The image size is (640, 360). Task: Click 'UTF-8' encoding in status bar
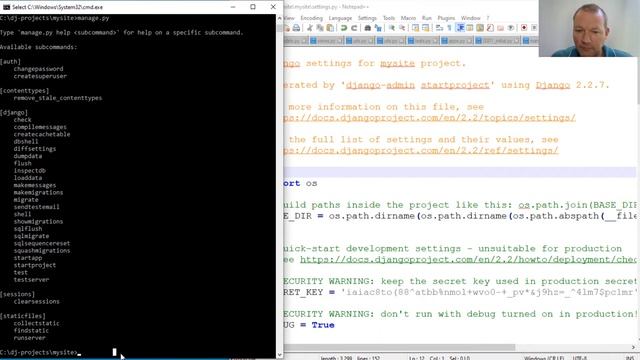(x=580, y=358)
